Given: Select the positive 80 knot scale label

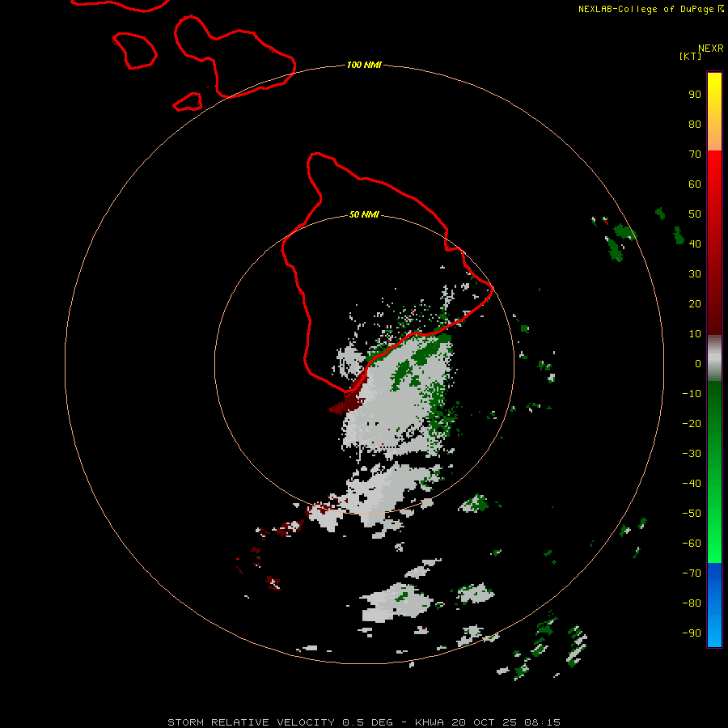Looking at the screenshot, I should 695,124.
